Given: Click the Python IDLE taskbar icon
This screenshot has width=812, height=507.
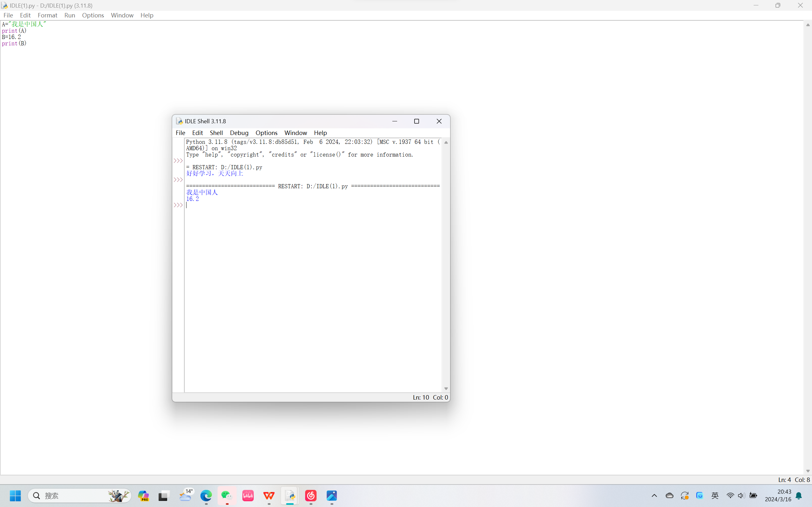Looking at the screenshot, I should coord(290,495).
